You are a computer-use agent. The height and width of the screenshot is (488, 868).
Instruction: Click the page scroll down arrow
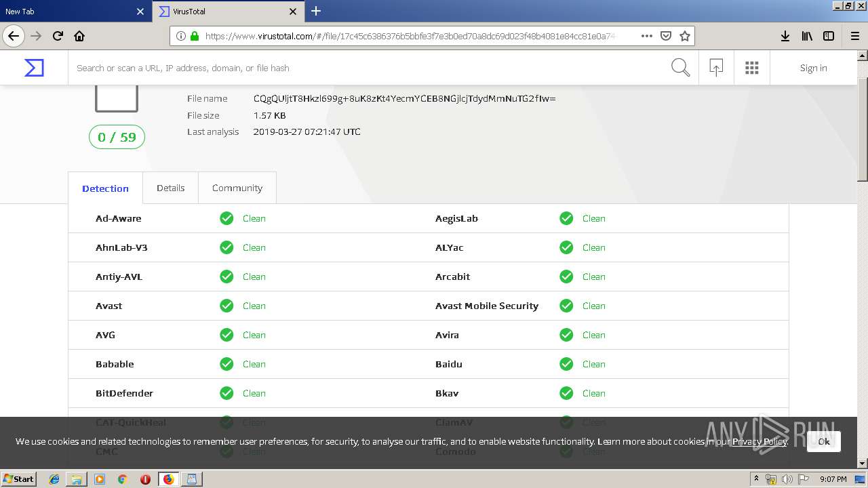(x=863, y=463)
